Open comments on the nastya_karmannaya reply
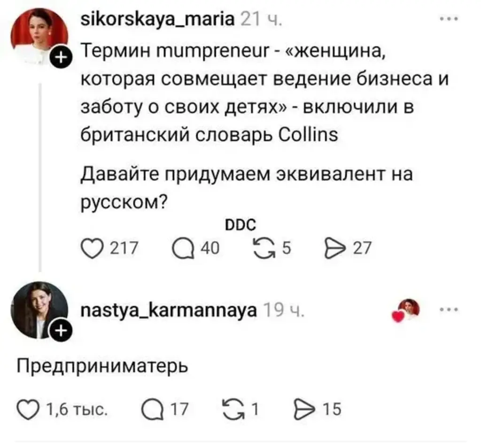Image resolution: width=481 pixels, height=448 pixels. click(x=152, y=409)
